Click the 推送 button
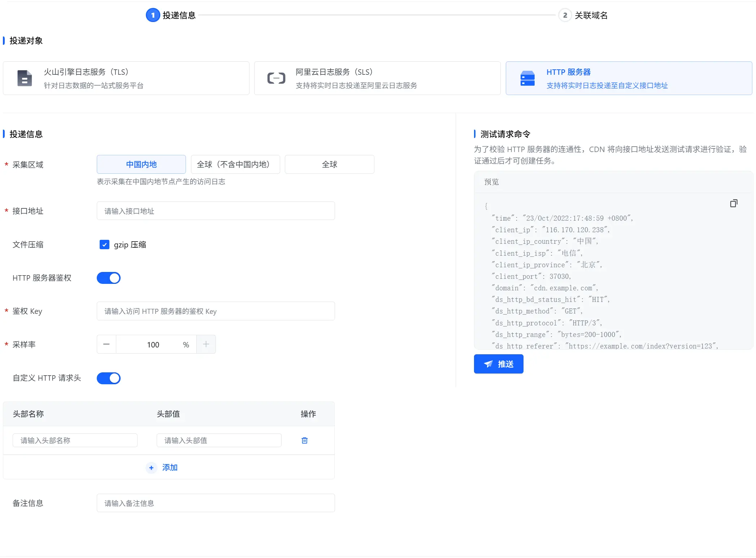 [x=499, y=364]
